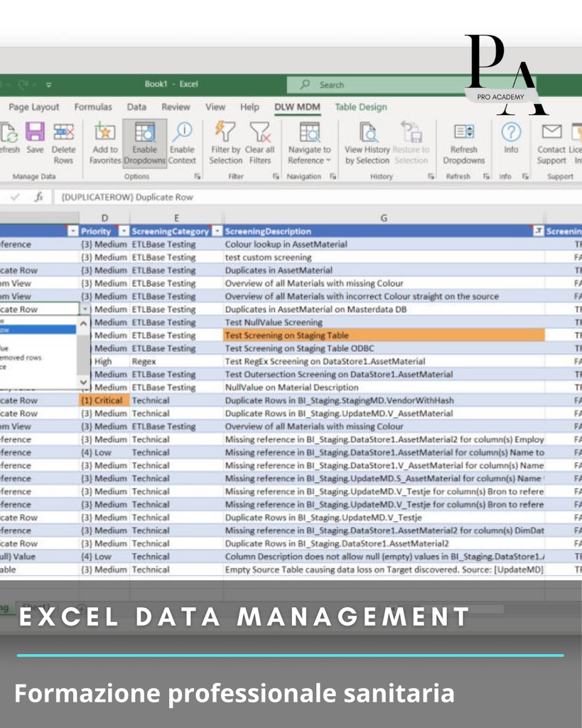The image size is (582, 728).
Task: Open the Customize Quick Access Toolbar arrow
Action: [x=48, y=85]
